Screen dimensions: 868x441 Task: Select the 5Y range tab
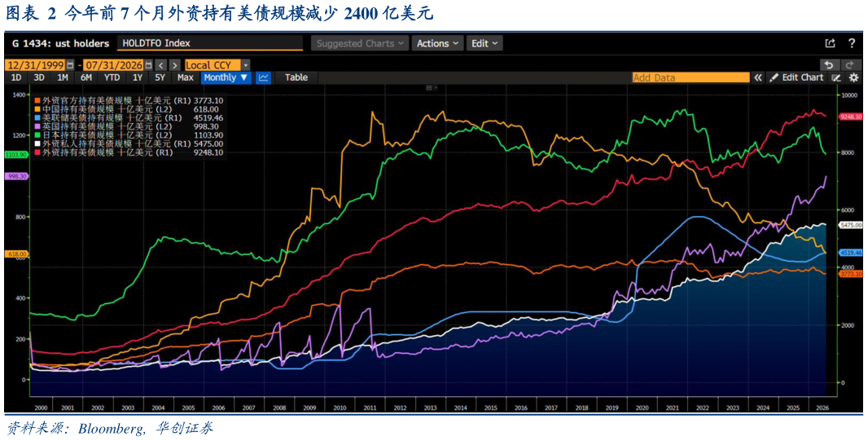click(160, 77)
